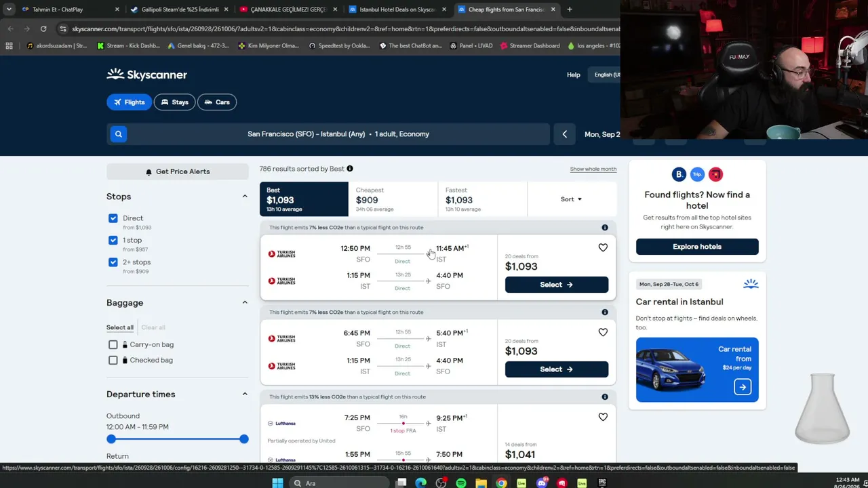Viewport: 868px width, 488px height.
Task: Click Select all under Baggage
Action: (120, 327)
